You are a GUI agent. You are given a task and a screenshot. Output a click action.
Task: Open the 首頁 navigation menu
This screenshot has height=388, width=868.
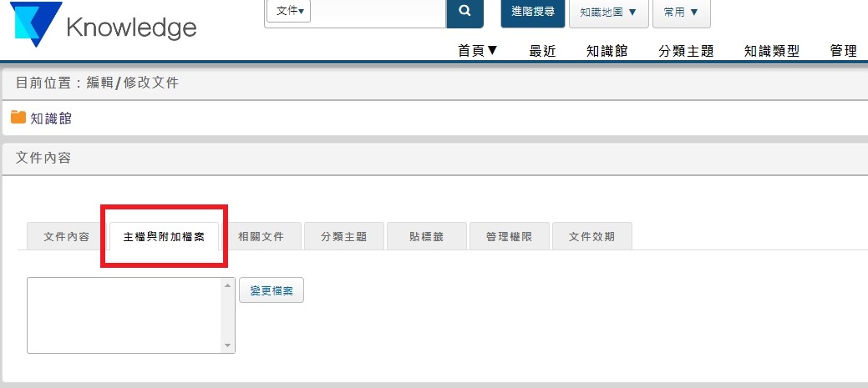[478, 51]
